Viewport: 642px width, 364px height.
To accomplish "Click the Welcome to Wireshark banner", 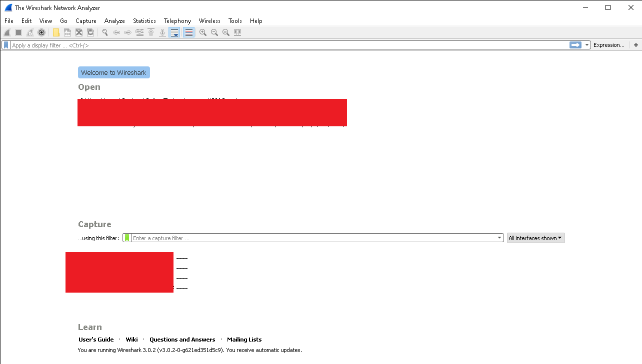I will pos(114,72).
